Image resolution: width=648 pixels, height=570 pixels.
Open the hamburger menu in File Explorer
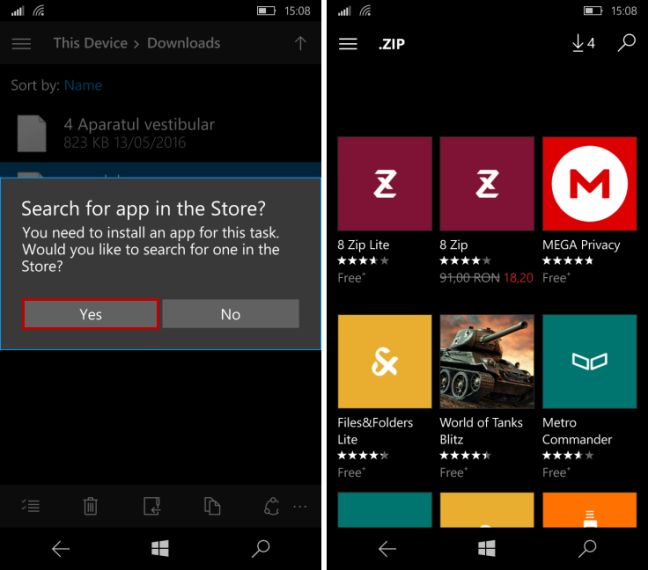pos(21,43)
